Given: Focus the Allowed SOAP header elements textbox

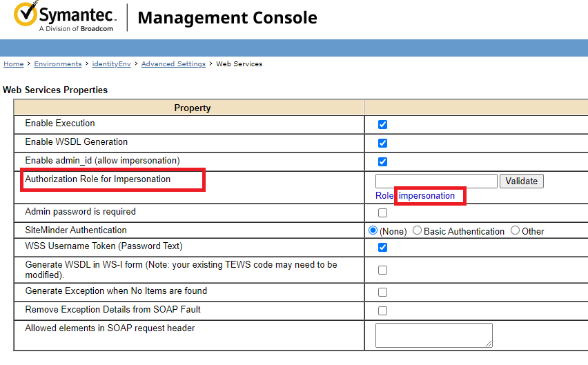Looking at the screenshot, I should [433, 335].
